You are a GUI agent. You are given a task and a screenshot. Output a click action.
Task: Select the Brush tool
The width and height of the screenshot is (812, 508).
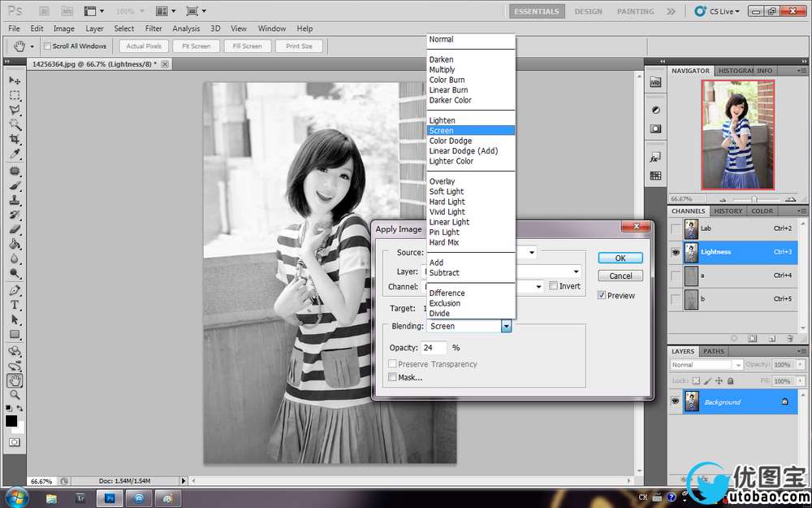pyautogui.click(x=15, y=185)
